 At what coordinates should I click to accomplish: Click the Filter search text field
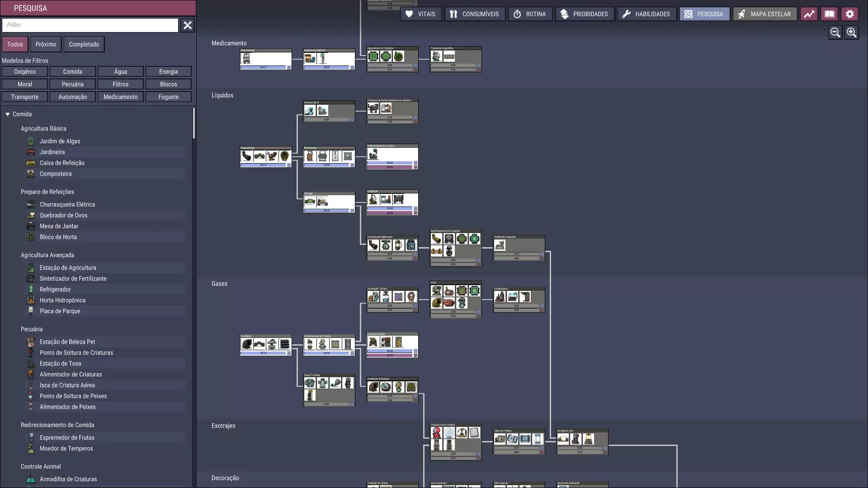(x=90, y=25)
